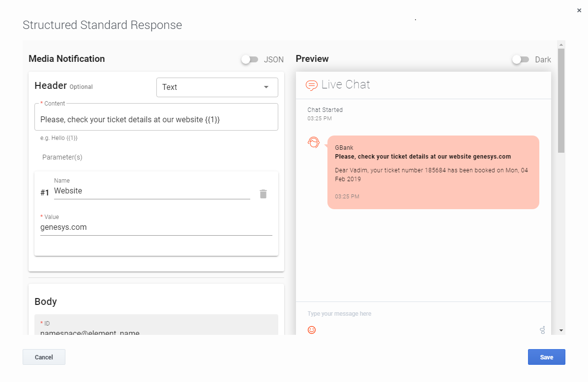The width and height of the screenshot is (588, 382).
Task: Toggle the JSON view switch
Action: coord(250,59)
